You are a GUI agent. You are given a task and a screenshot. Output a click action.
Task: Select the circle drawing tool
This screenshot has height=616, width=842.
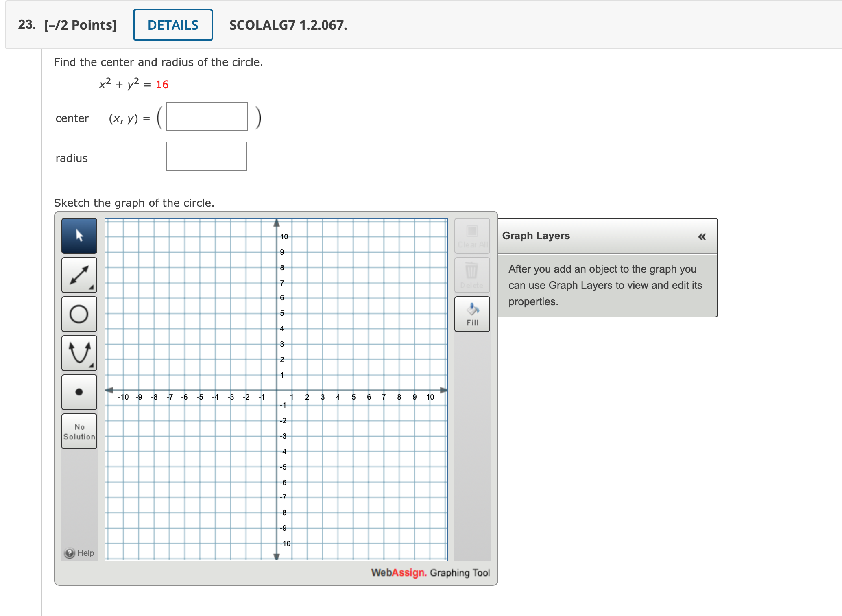point(79,314)
